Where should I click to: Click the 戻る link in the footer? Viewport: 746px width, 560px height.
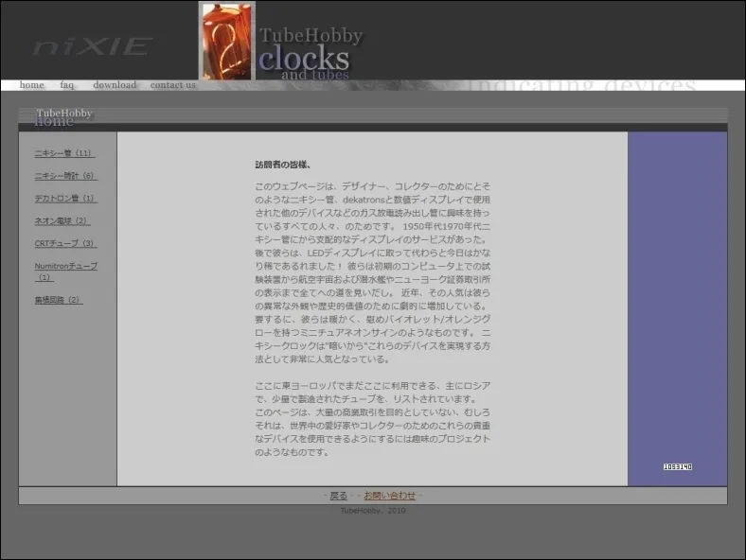[x=339, y=496]
